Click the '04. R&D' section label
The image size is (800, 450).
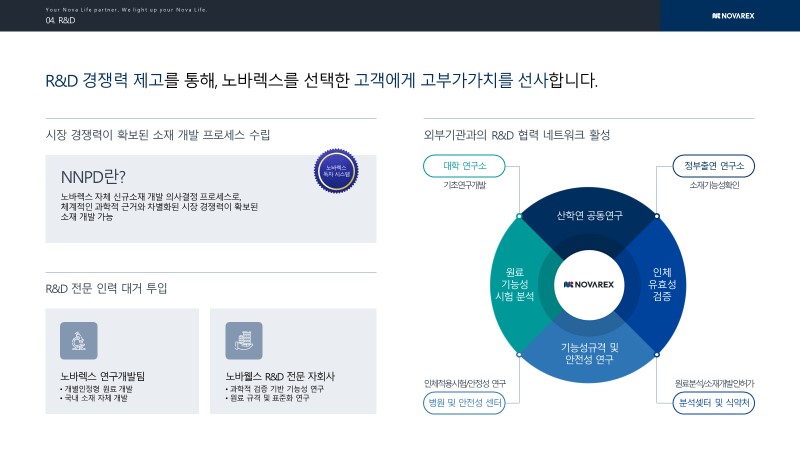pos(60,20)
